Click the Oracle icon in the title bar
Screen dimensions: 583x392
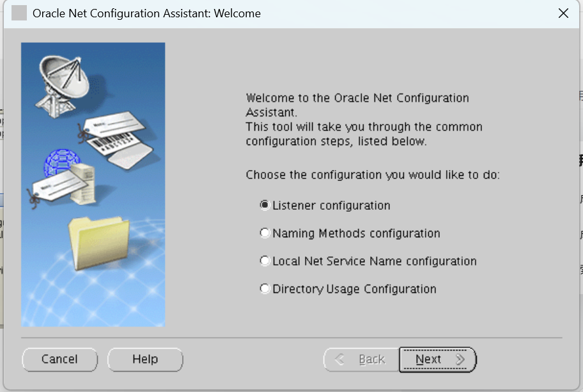click(x=19, y=13)
